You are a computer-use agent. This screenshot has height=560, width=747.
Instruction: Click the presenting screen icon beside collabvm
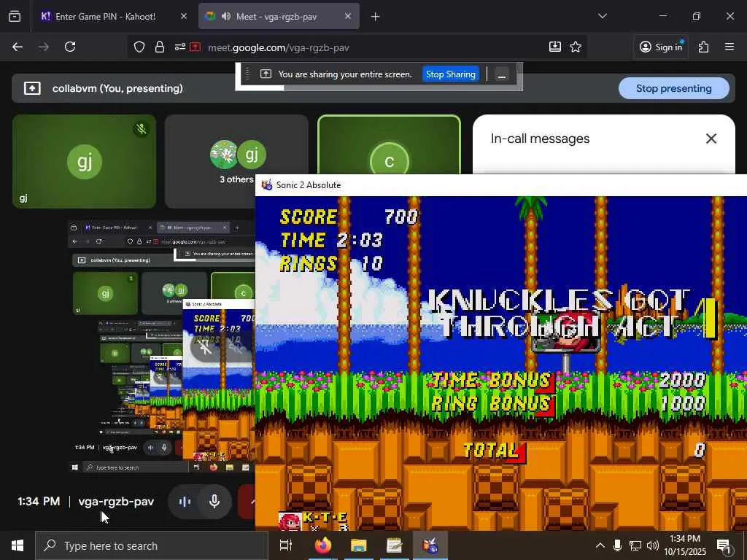tap(32, 88)
